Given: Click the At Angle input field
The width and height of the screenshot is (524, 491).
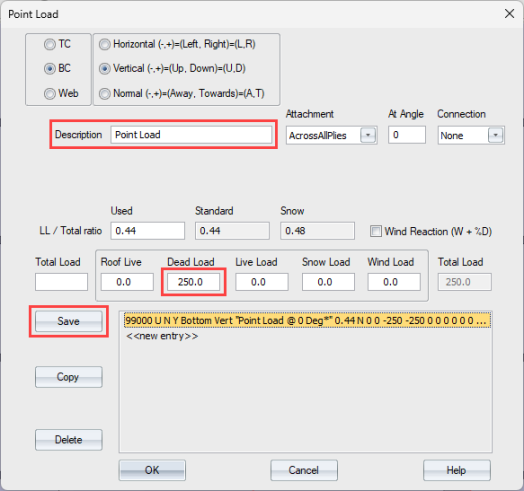Looking at the screenshot, I should click(x=407, y=135).
